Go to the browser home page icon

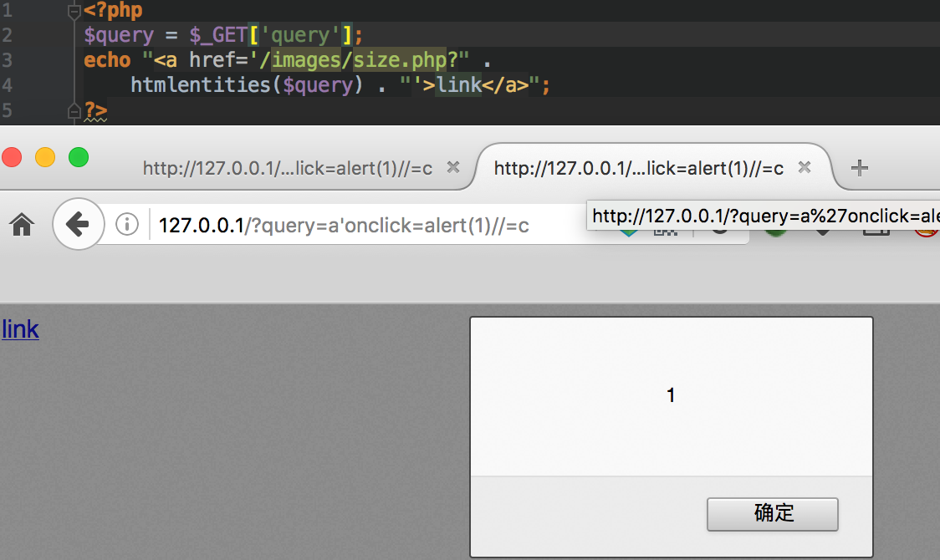click(x=23, y=225)
